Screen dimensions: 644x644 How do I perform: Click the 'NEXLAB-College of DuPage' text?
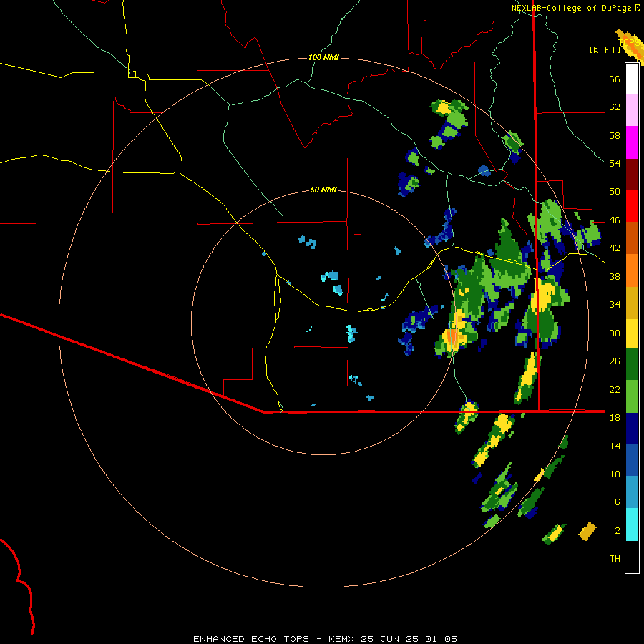coord(572,8)
